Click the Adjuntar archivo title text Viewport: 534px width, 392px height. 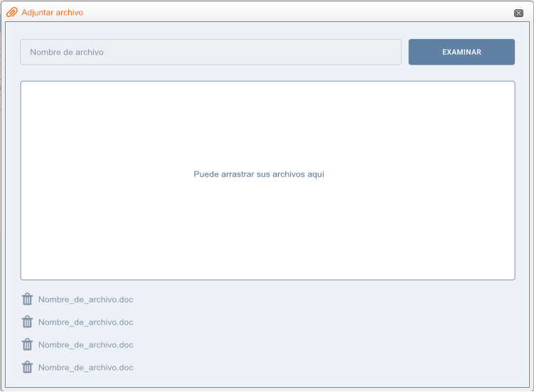(x=53, y=13)
